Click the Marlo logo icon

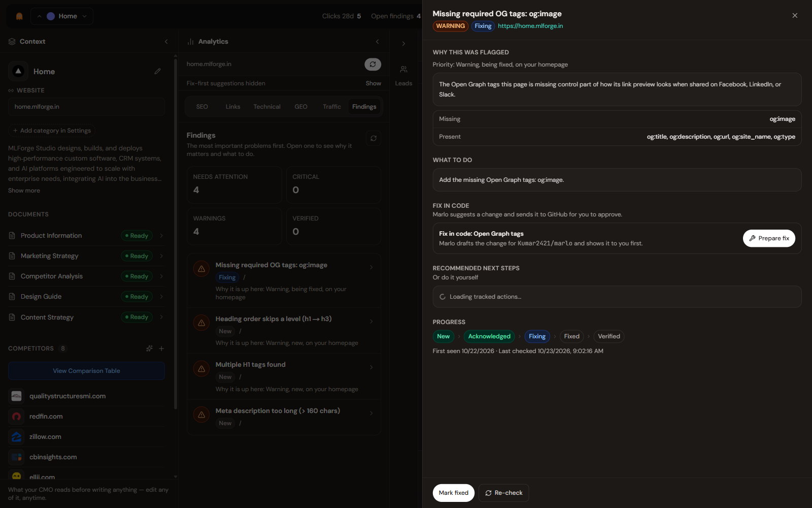pos(19,16)
